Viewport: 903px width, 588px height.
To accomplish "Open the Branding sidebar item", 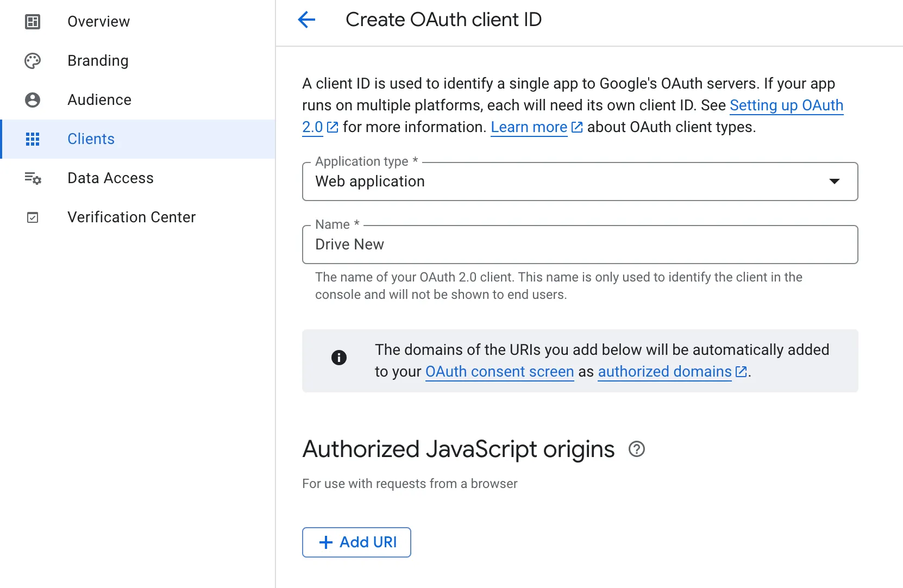I will coord(98,61).
